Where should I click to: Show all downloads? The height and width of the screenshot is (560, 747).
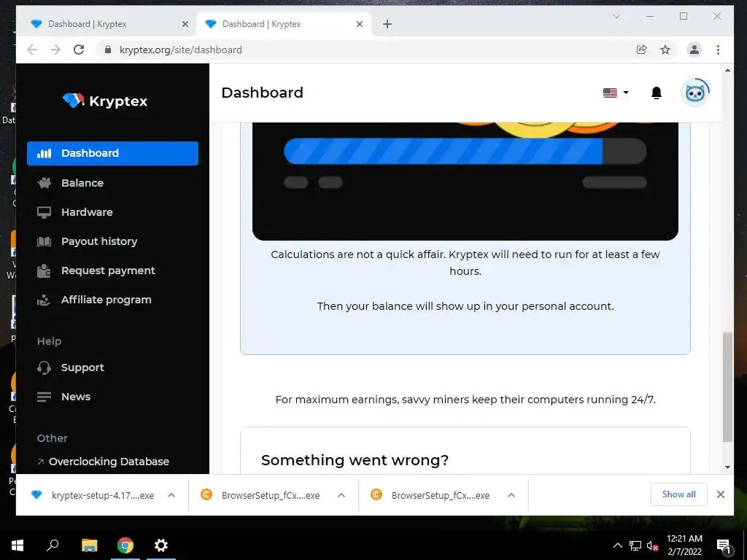[679, 494]
